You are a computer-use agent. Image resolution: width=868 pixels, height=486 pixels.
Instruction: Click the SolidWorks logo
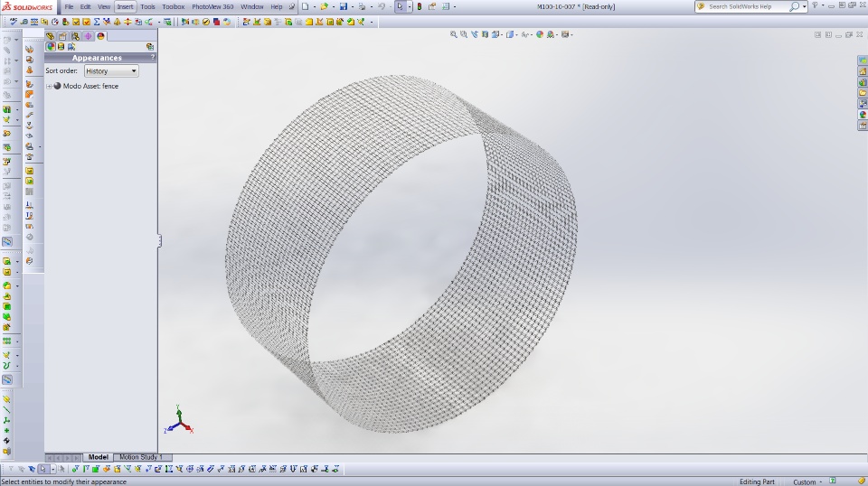[28, 6]
